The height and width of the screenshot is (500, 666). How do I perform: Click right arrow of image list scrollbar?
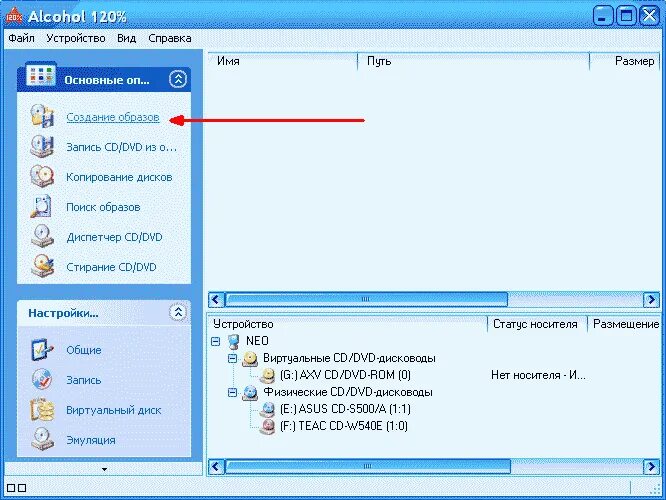[x=651, y=299]
